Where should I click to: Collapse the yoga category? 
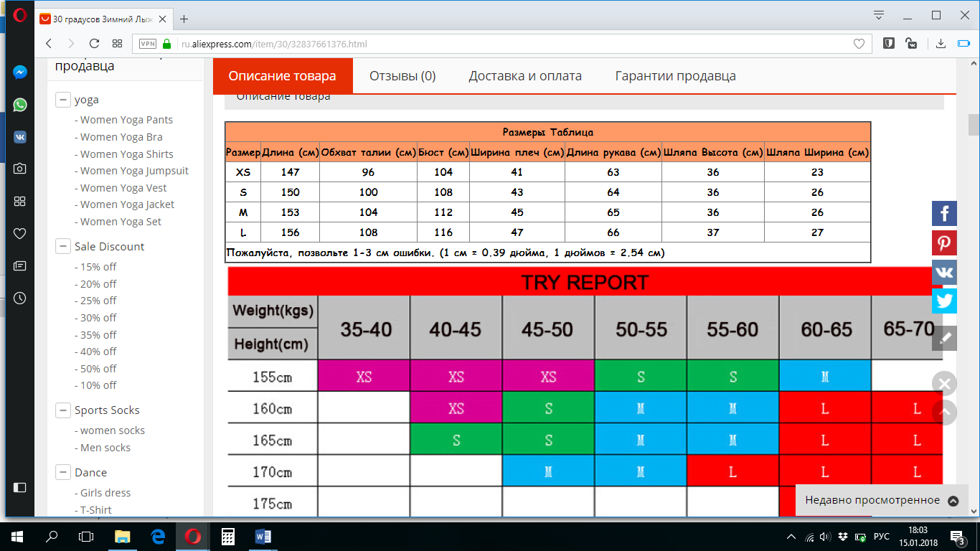tap(63, 100)
